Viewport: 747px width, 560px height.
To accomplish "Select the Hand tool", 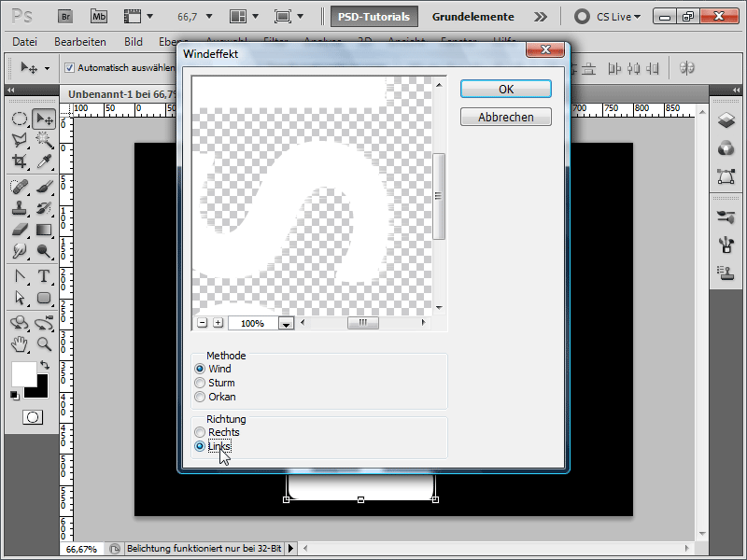I will coord(20,343).
